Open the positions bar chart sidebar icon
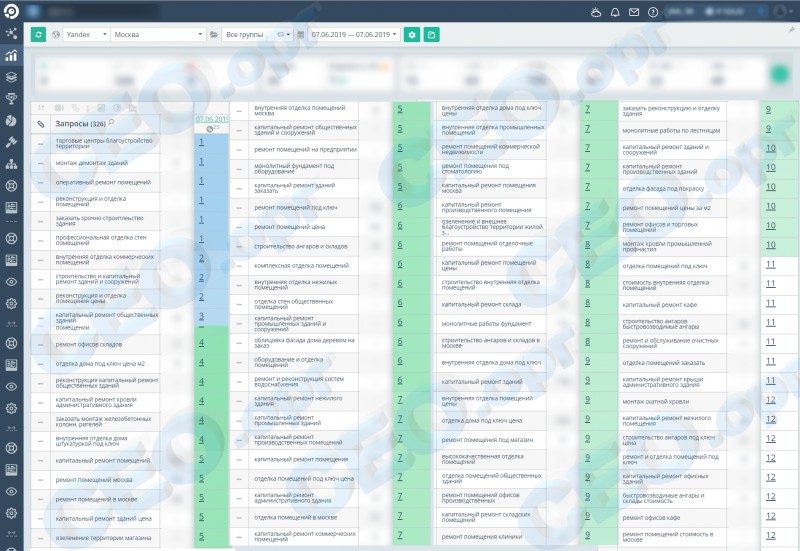 click(11, 55)
